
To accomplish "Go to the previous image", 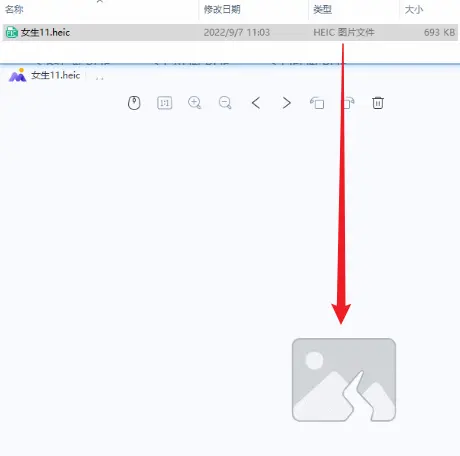I will 256,103.
